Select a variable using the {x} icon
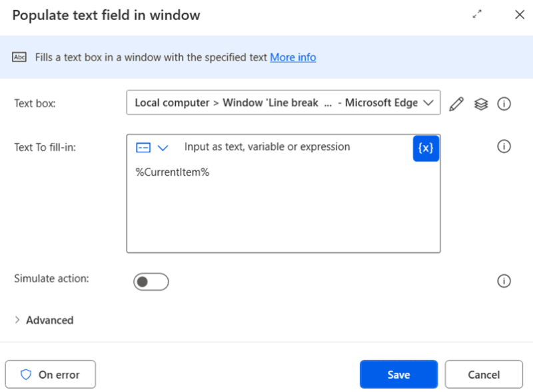The width and height of the screenshot is (533, 392). click(x=426, y=147)
